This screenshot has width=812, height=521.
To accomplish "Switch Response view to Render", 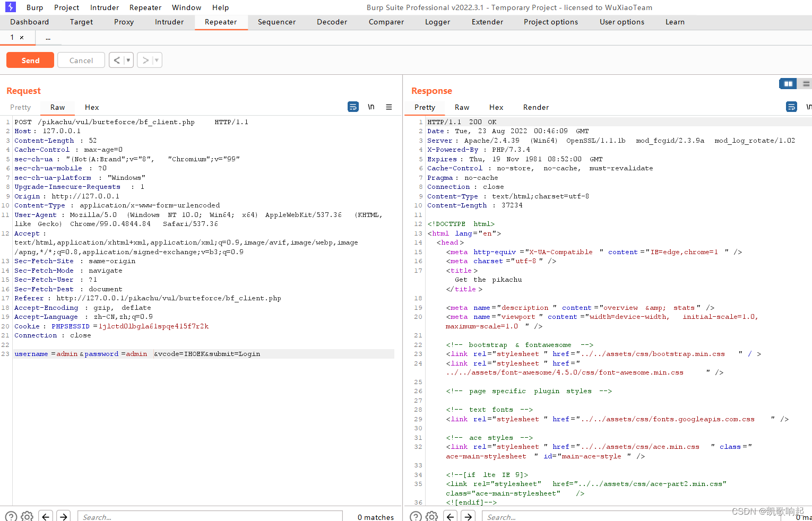I will coord(536,107).
